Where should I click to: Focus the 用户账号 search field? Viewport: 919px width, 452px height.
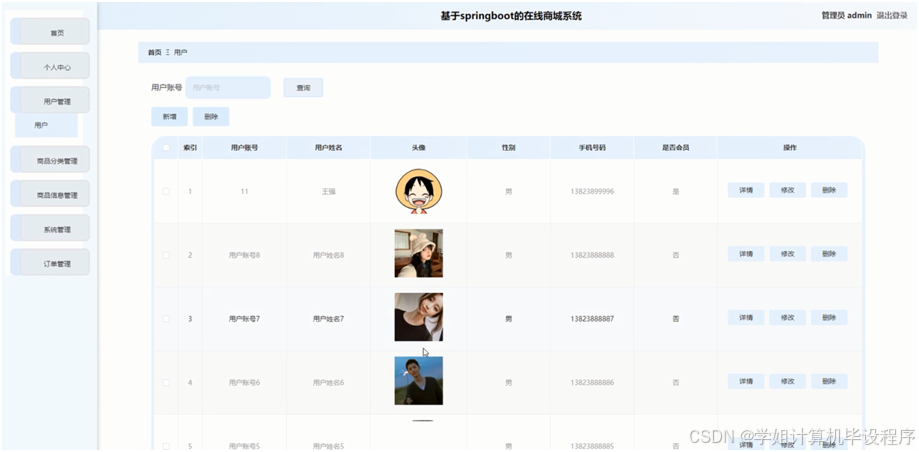[x=228, y=88]
